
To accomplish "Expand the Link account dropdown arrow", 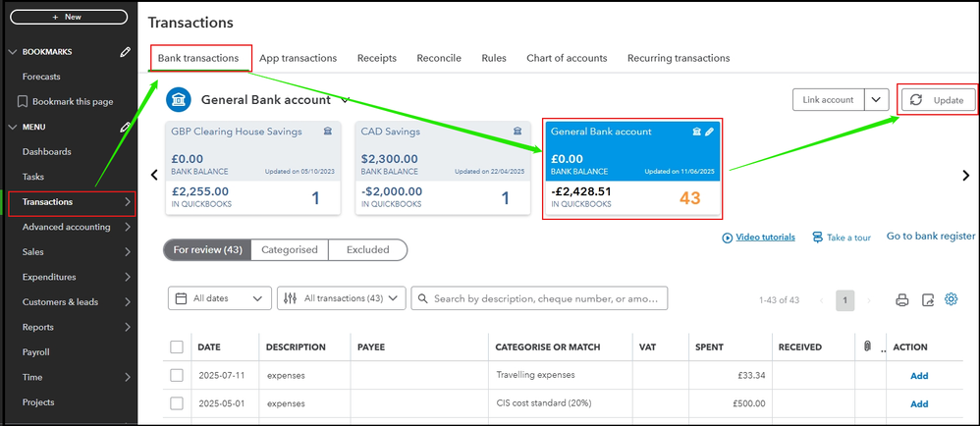I will (876, 100).
